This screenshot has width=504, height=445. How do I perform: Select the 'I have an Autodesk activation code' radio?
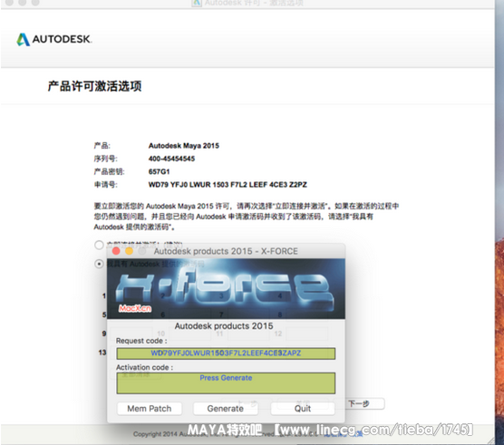pyautogui.click(x=99, y=264)
